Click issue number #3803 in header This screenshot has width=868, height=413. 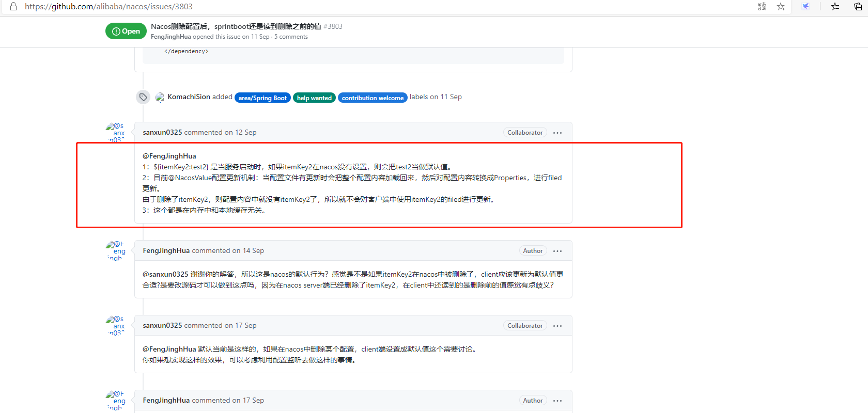(x=333, y=26)
